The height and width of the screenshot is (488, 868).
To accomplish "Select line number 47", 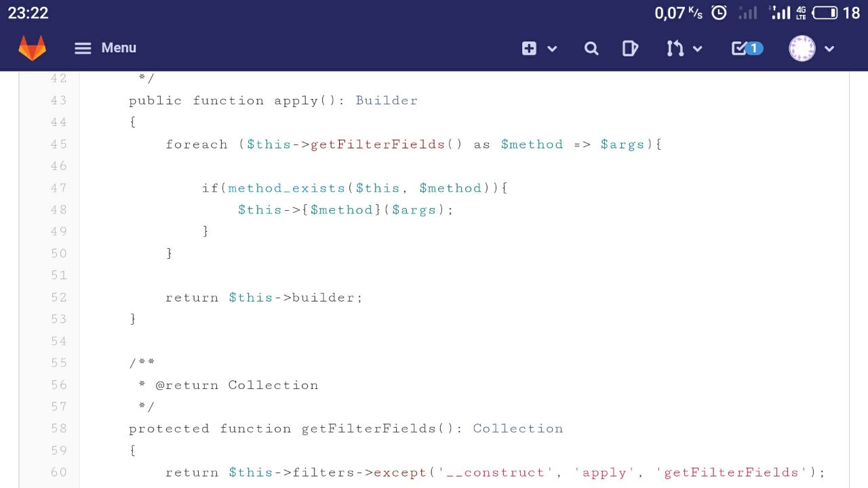I will pos(59,188).
